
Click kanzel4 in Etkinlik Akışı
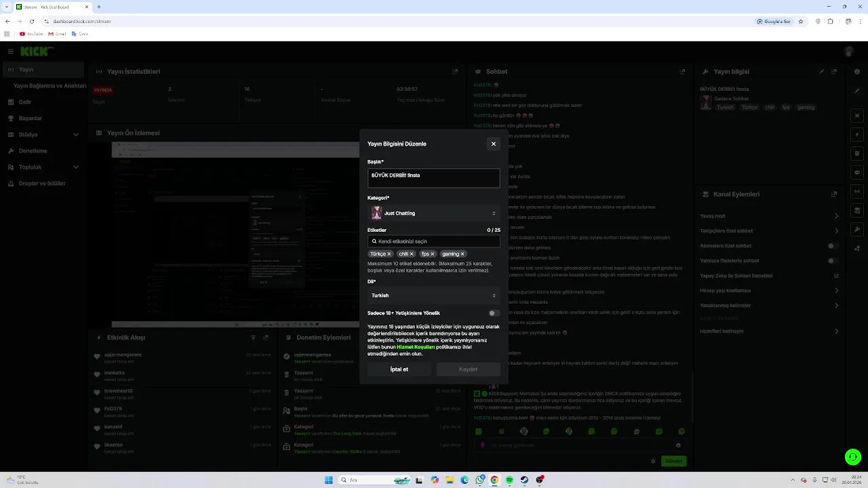pyautogui.click(x=113, y=427)
